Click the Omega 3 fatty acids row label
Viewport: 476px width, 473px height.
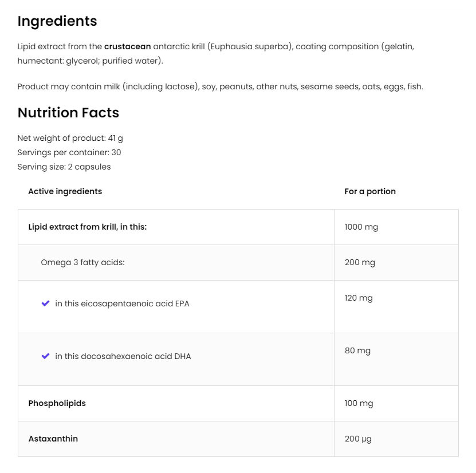click(x=82, y=262)
